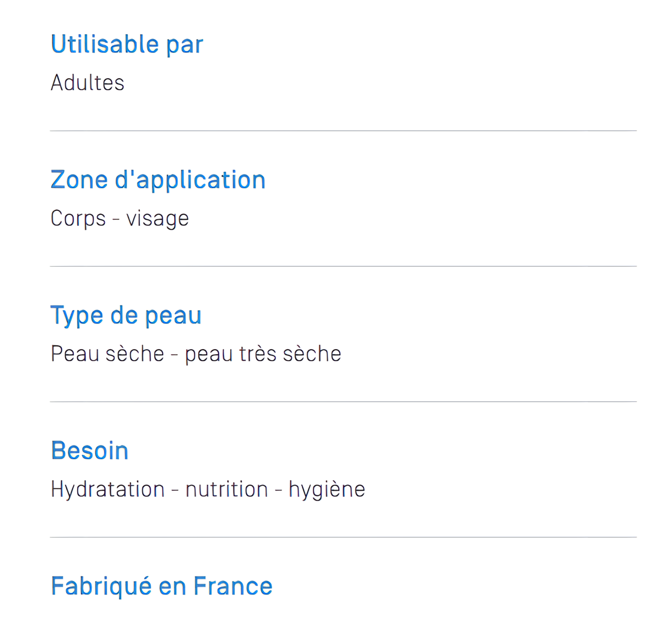This screenshot has width=672, height=630.
Task: Select "Hydratation - nutrition - hygiène" line
Action: pyautogui.click(x=208, y=490)
